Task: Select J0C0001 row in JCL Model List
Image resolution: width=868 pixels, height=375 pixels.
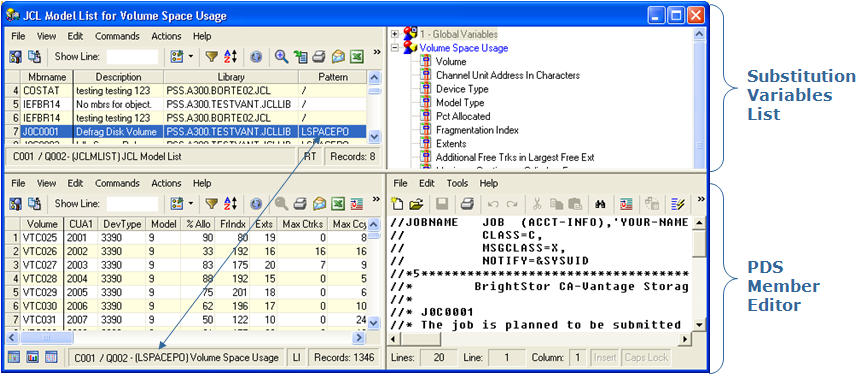Action: point(186,132)
